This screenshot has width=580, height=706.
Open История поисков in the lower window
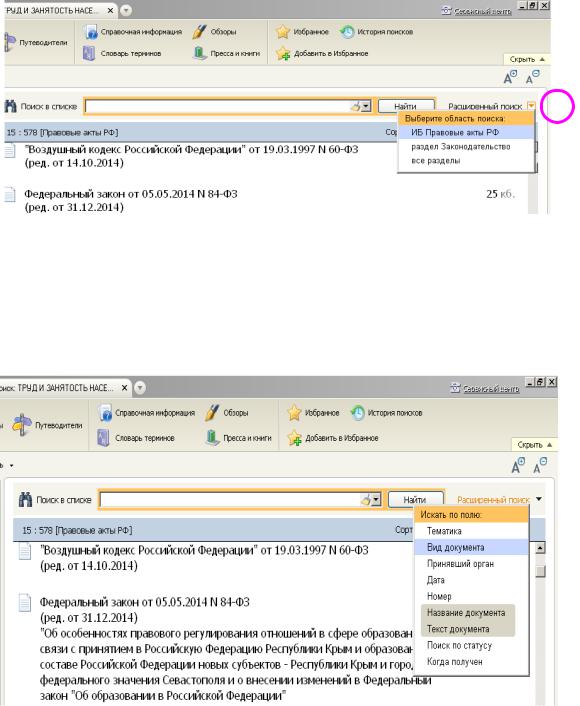(387, 413)
